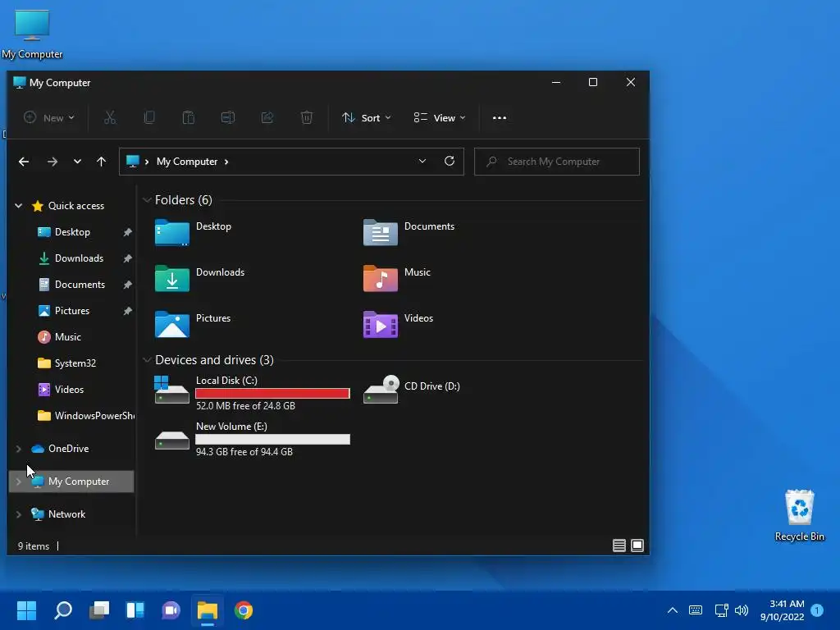Expand address bar history dropdown
Image resolution: width=840 pixels, height=630 pixels.
click(422, 162)
